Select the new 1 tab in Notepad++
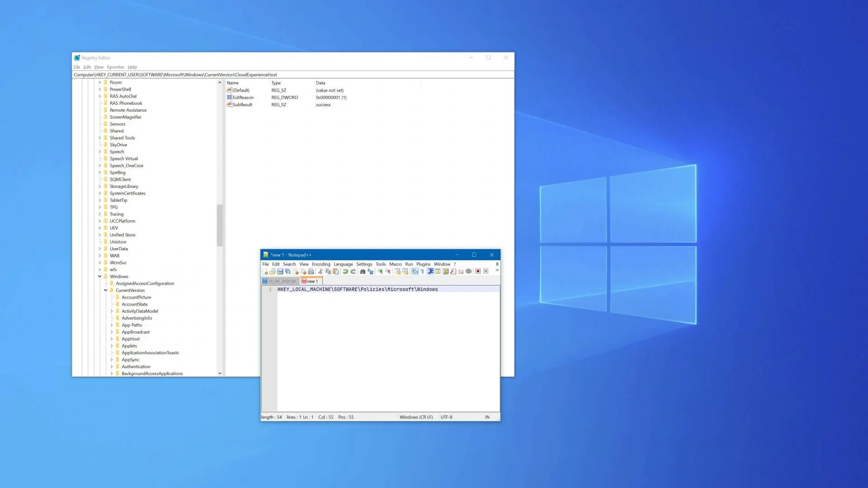Screen dimensions: 868x488 [x=311, y=281]
